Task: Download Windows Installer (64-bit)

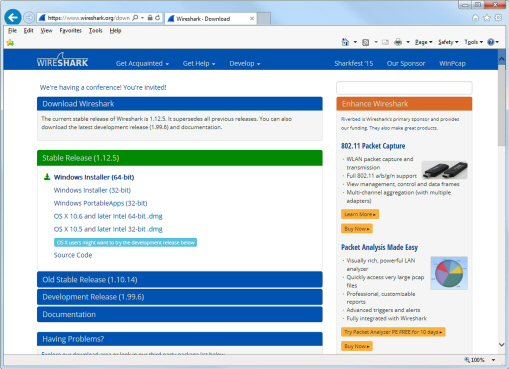Action: coord(94,177)
